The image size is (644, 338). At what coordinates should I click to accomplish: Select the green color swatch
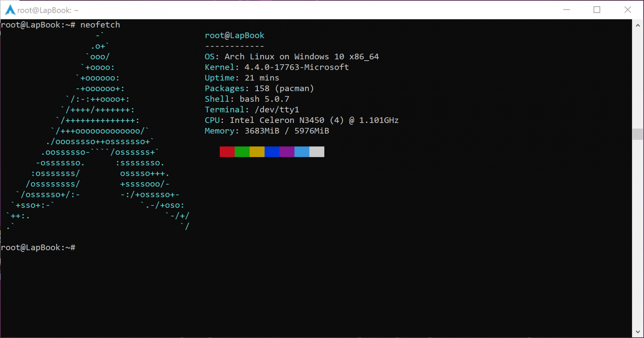pyautogui.click(x=242, y=152)
